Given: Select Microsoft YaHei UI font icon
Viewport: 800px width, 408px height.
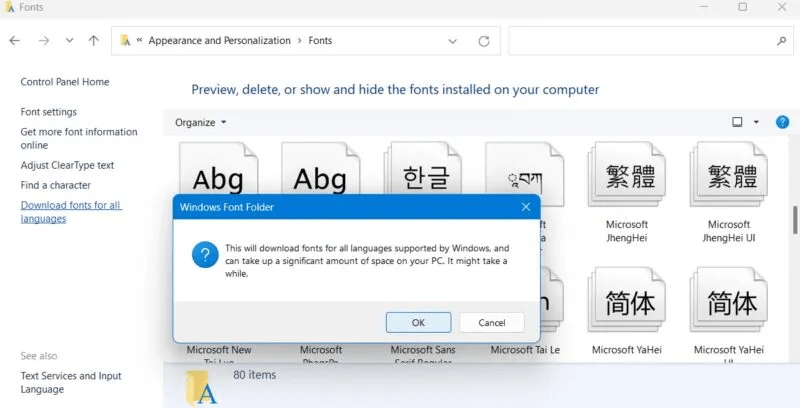Looking at the screenshot, I should 729,300.
